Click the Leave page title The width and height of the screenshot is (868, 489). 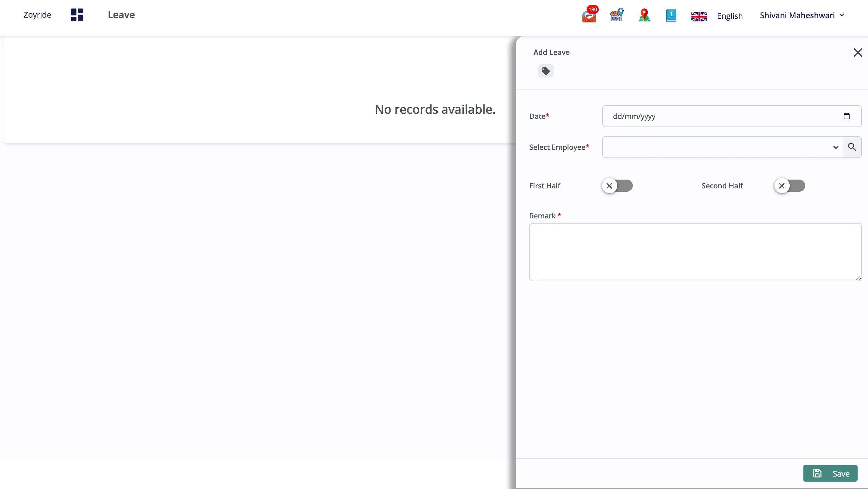coord(121,15)
